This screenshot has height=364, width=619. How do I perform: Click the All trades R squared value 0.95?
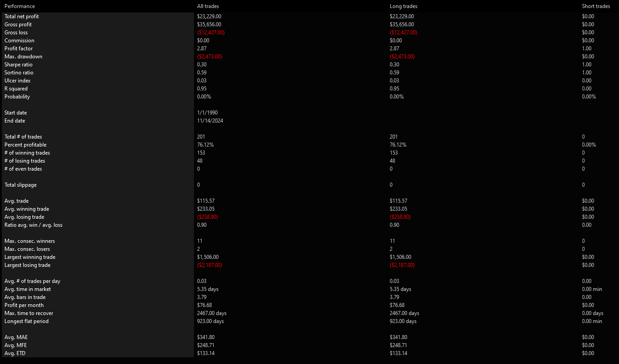pos(202,89)
